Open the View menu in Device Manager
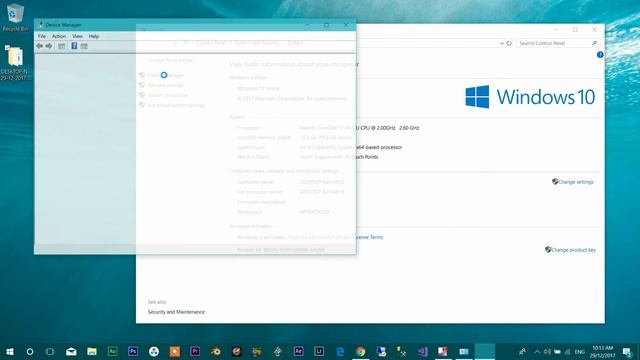The width and height of the screenshot is (640, 360). point(77,36)
